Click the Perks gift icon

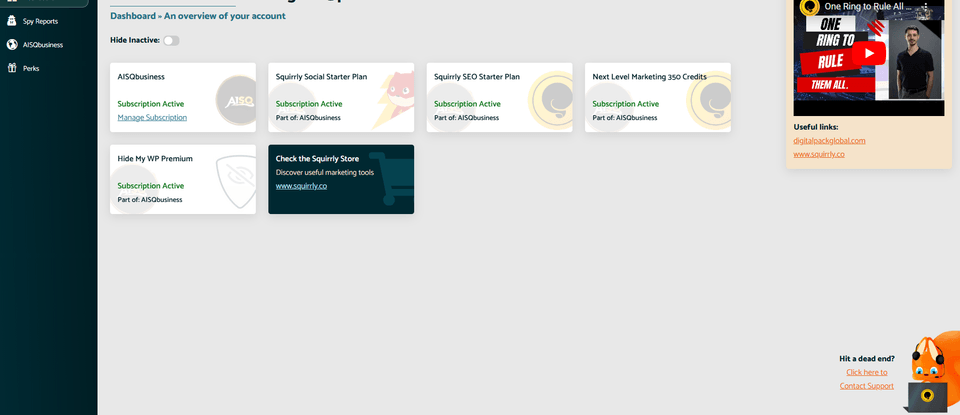tap(11, 68)
